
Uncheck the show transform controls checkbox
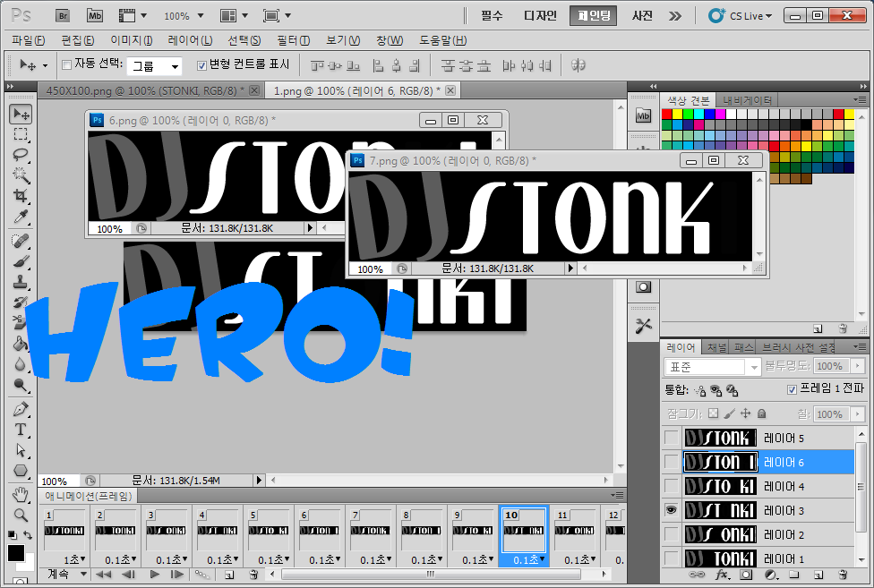click(x=201, y=65)
